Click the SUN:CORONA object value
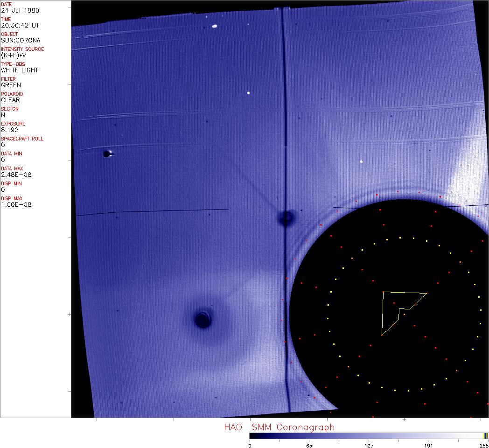The image size is (489, 448). point(21,40)
